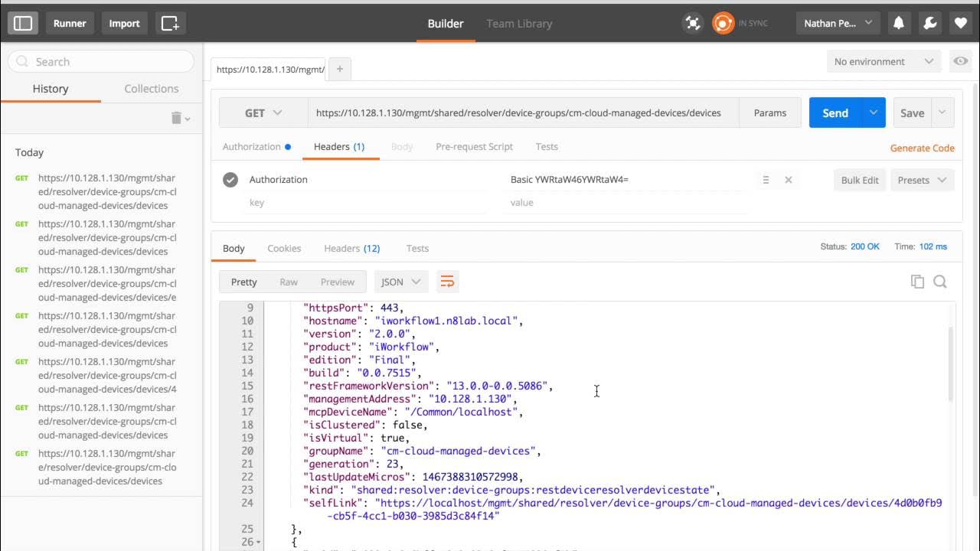
Task: Open the notifications bell
Action: (x=899, y=23)
